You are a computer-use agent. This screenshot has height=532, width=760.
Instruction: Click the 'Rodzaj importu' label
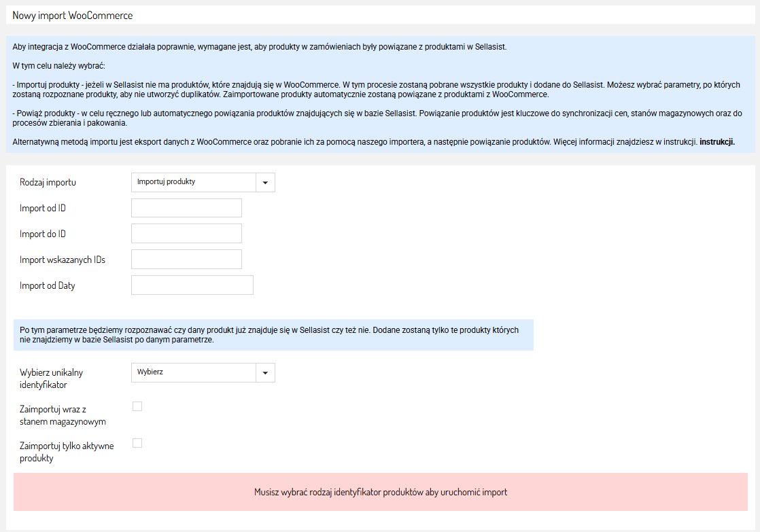pos(48,183)
